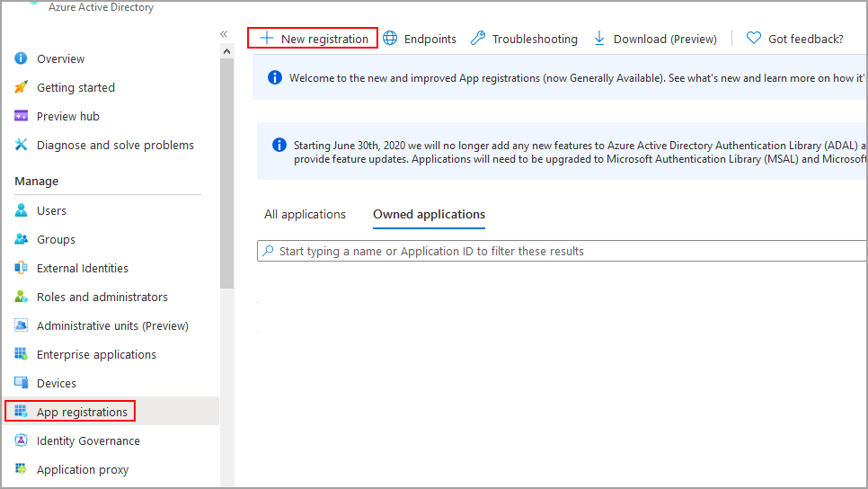Click the Users person icon
Screen dimensions: 868x489
(21, 210)
